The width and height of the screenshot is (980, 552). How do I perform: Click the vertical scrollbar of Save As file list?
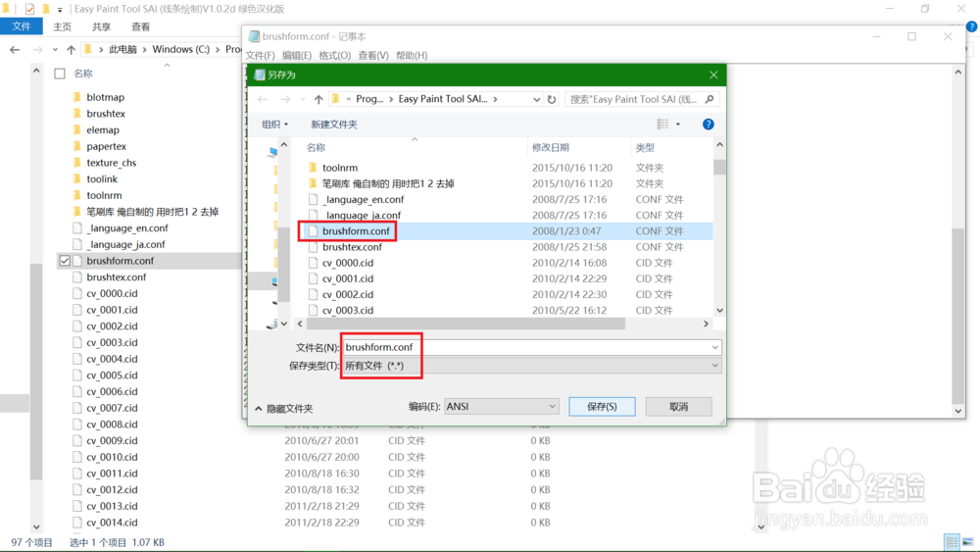pyautogui.click(x=719, y=168)
